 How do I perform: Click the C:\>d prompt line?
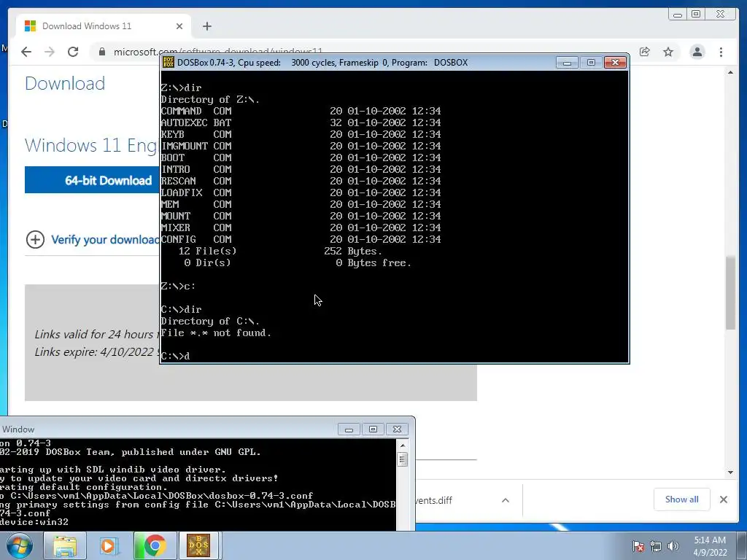175,356
